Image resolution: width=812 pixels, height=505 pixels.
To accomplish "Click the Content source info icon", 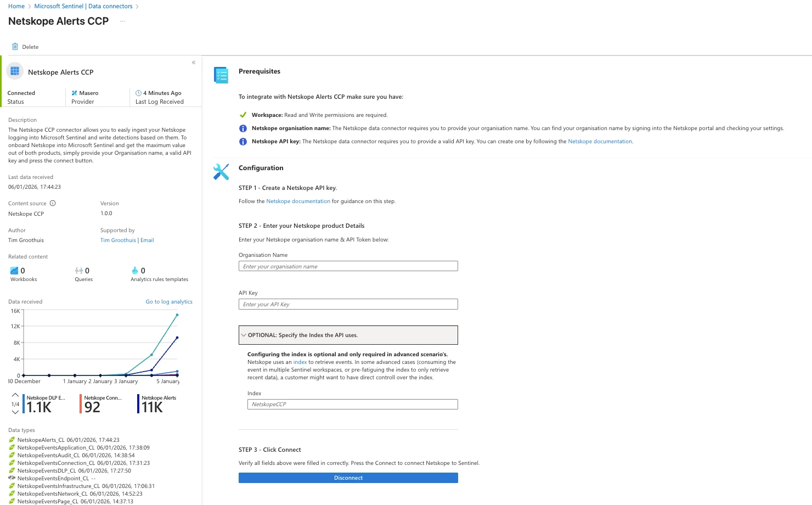I will pyautogui.click(x=53, y=204).
